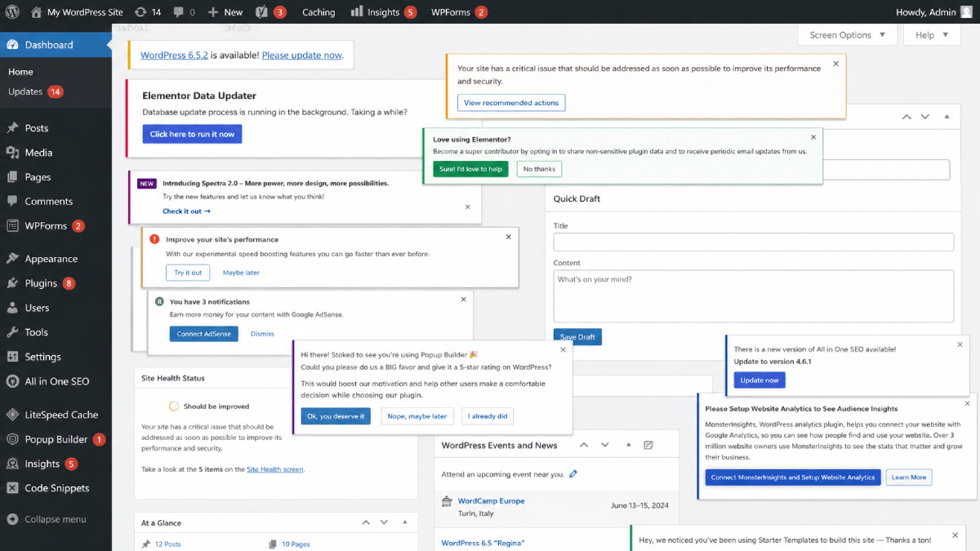Click the AIOSEO Update now button
This screenshot has height=551, width=980.
coord(759,380)
